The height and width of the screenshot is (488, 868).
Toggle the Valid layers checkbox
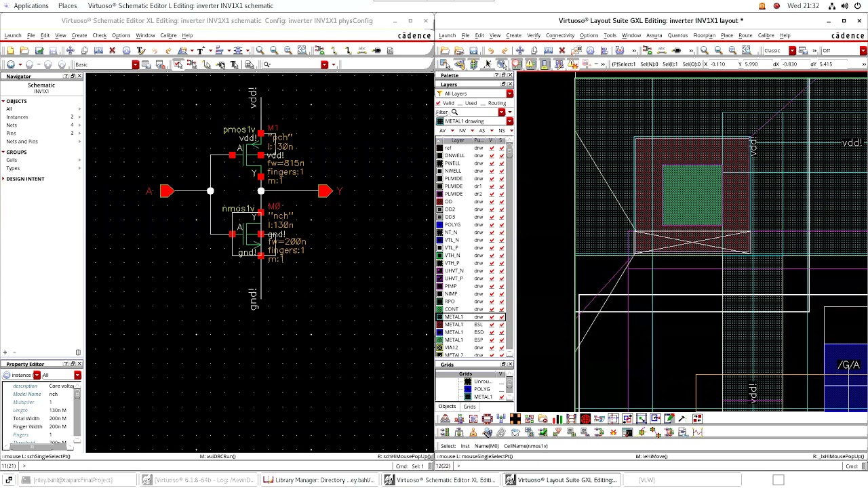tap(439, 103)
